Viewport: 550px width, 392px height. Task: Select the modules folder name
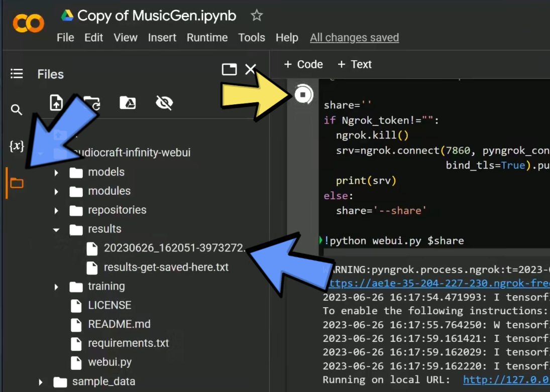tap(109, 191)
